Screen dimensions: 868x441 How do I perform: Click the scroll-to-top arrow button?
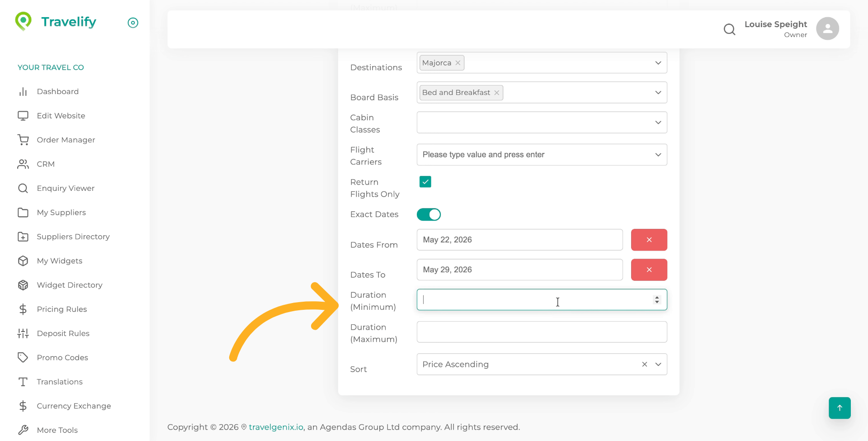(840, 408)
